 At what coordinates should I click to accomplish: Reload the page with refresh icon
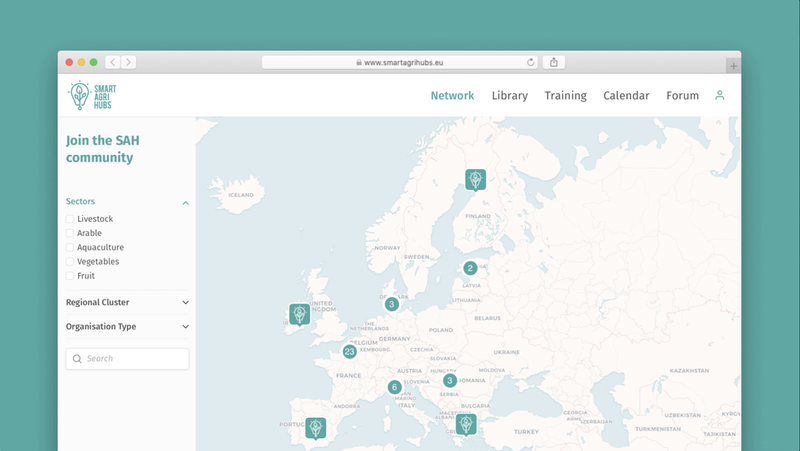pos(531,62)
